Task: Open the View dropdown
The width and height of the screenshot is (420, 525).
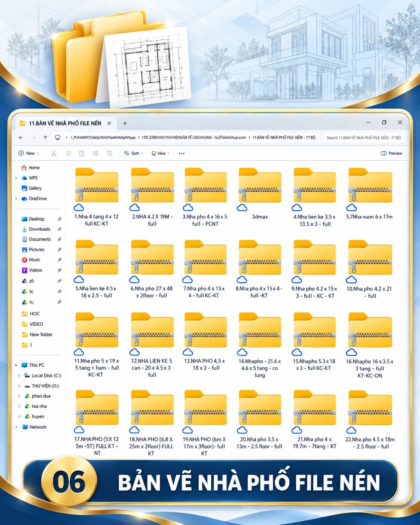Action: pyautogui.click(x=161, y=153)
